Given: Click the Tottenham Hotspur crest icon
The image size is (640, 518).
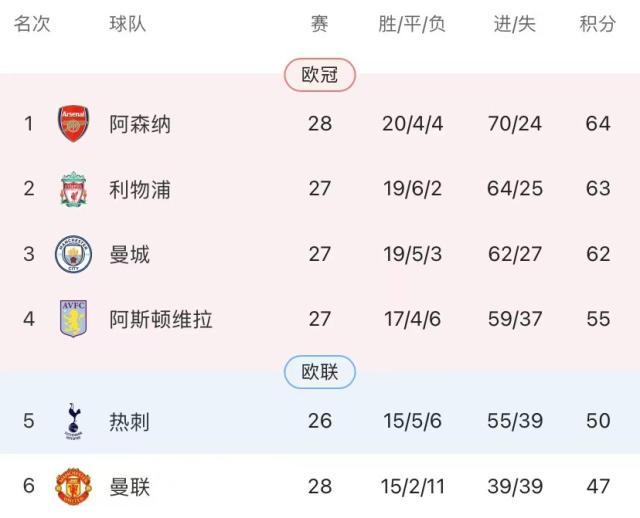Looking at the screenshot, I should click(x=73, y=421).
